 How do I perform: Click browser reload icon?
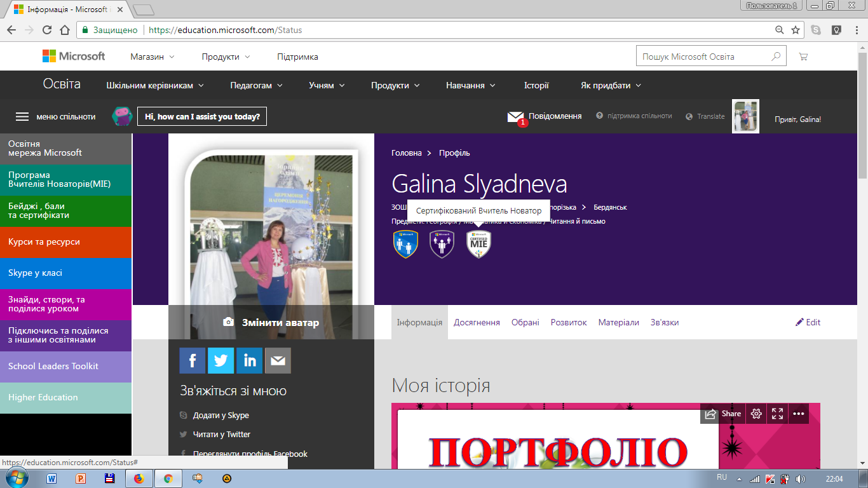point(46,30)
